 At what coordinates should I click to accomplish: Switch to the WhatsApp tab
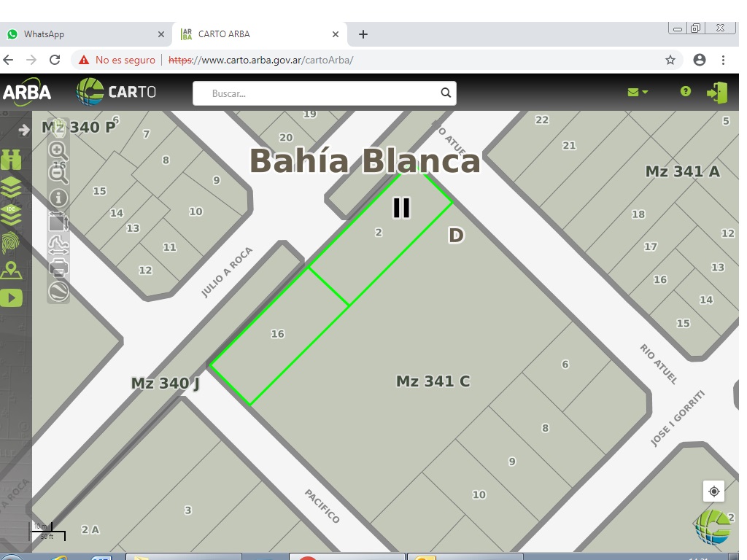point(86,34)
